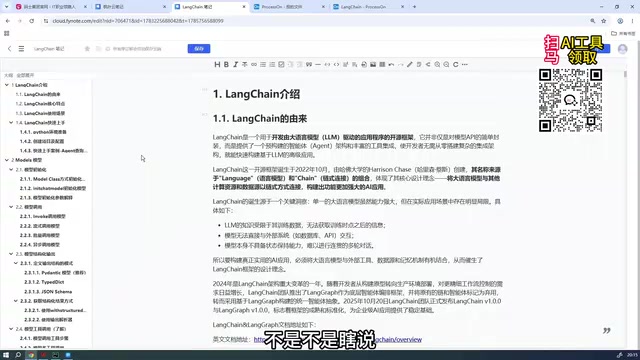Collapse the '2 Models 模型' outline section
640x360 pixels.
pos(7,160)
